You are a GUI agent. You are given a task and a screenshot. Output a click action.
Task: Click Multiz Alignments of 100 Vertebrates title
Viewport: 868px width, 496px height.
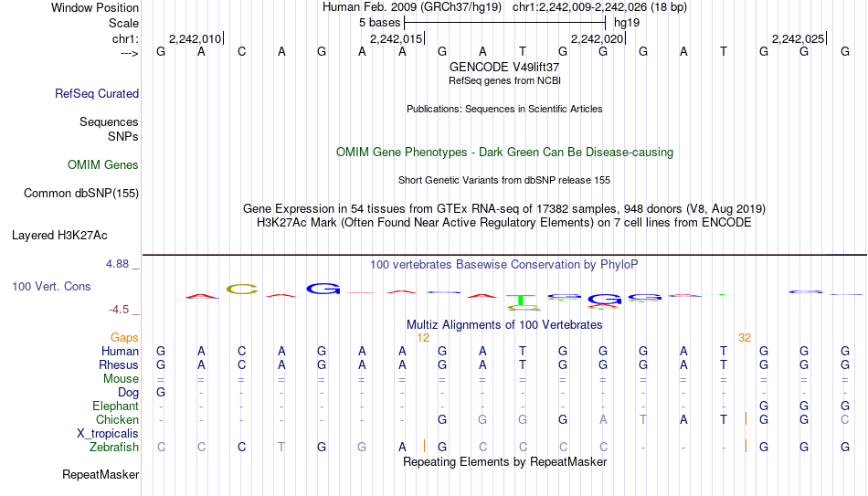(504, 325)
